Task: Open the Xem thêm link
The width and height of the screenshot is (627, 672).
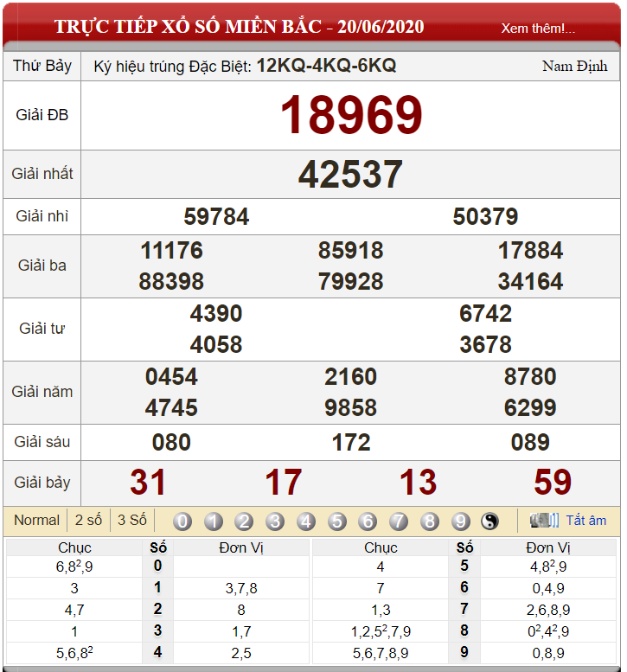Action: click(x=538, y=29)
